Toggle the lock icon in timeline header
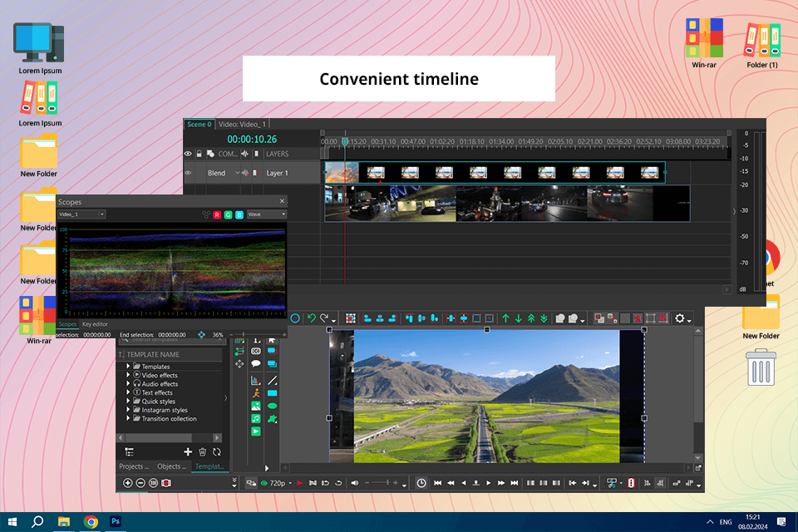The height and width of the screenshot is (532, 798). [x=199, y=154]
